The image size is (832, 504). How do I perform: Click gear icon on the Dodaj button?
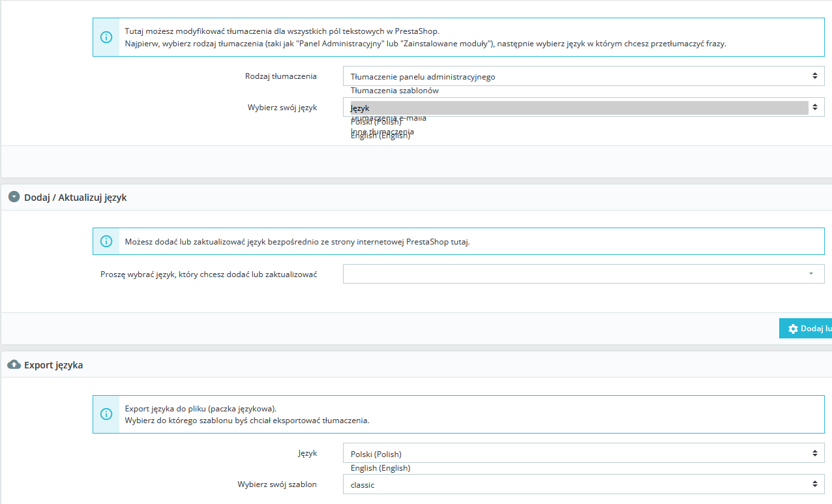pyautogui.click(x=793, y=329)
